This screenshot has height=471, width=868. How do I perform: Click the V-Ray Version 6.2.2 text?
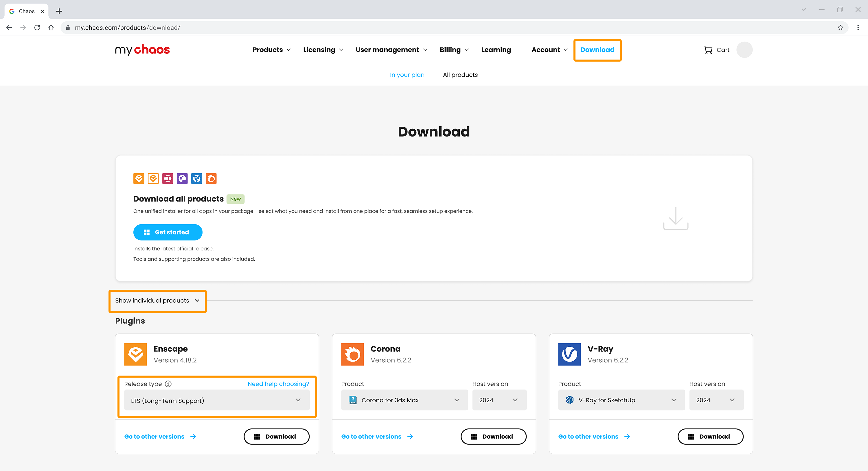coord(608,360)
